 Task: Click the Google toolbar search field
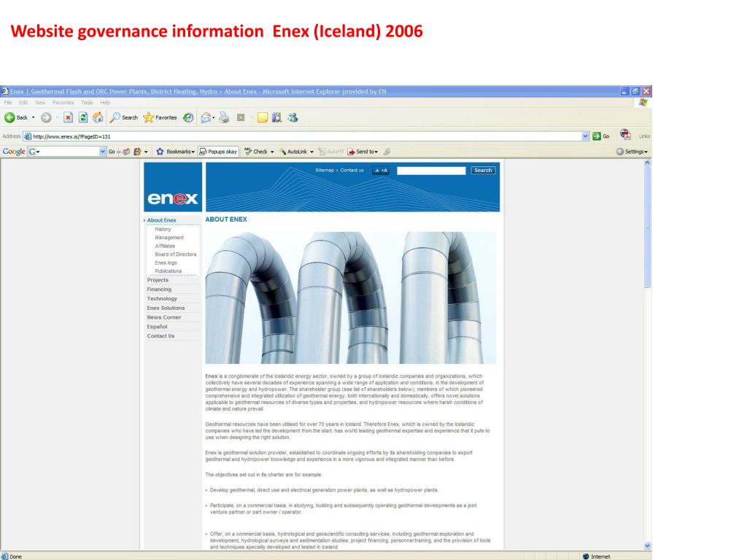click(66, 152)
